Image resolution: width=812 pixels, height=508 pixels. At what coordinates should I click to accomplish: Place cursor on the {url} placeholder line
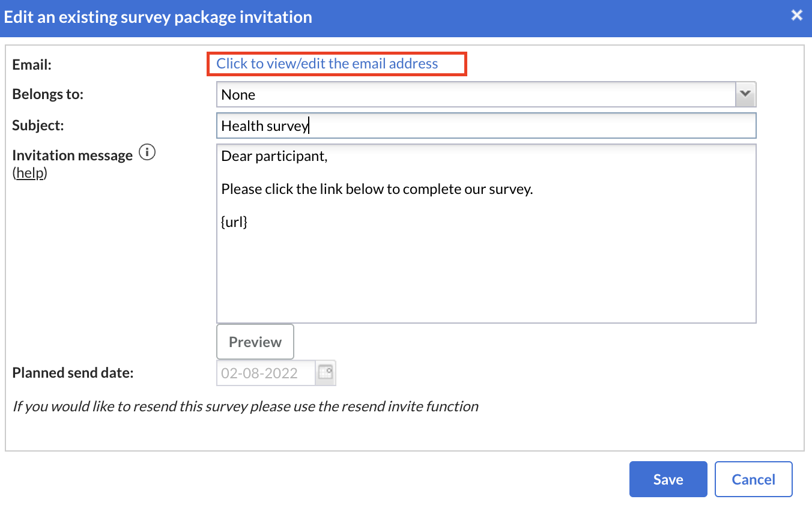235,222
